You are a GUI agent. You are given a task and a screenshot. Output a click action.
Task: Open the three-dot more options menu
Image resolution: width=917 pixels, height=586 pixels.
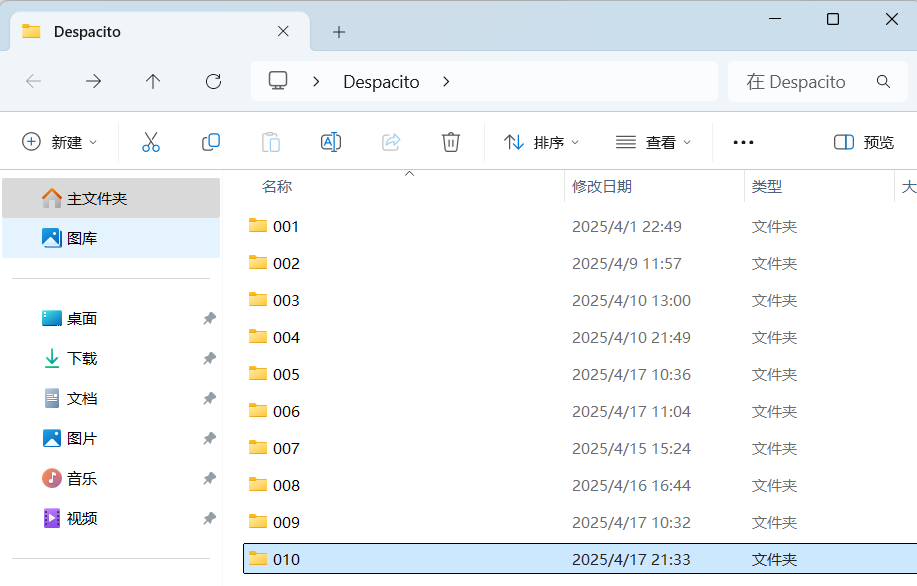click(x=743, y=142)
